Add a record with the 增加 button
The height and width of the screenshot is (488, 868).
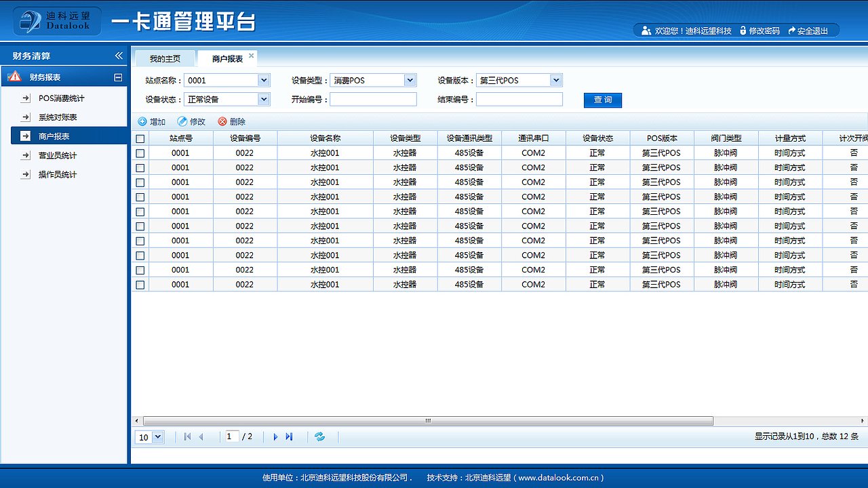152,122
